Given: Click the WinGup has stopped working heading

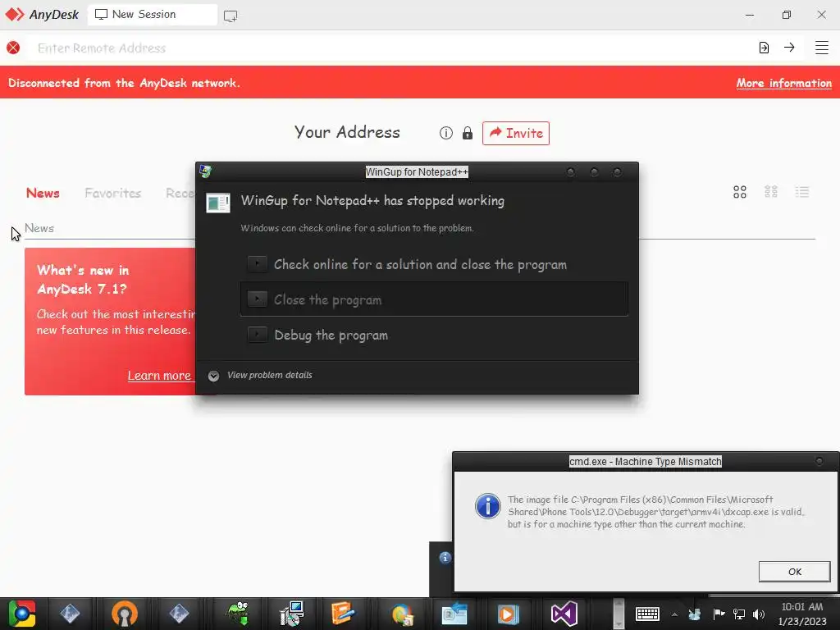Looking at the screenshot, I should pyautogui.click(x=372, y=200).
